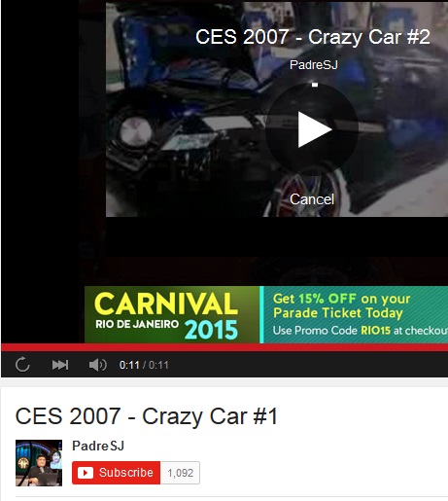Skip ahead using the next video icon
This screenshot has height=501, width=448.
pos(60,365)
